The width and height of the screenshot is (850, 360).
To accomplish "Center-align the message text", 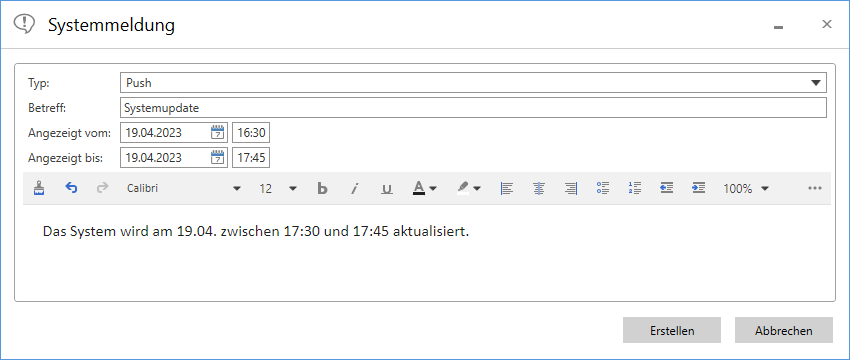I will pos(539,189).
